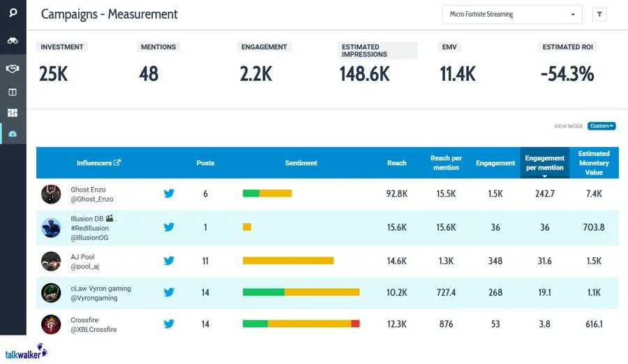Click the filter funnel icon
The image size is (628, 364).
pos(599,14)
